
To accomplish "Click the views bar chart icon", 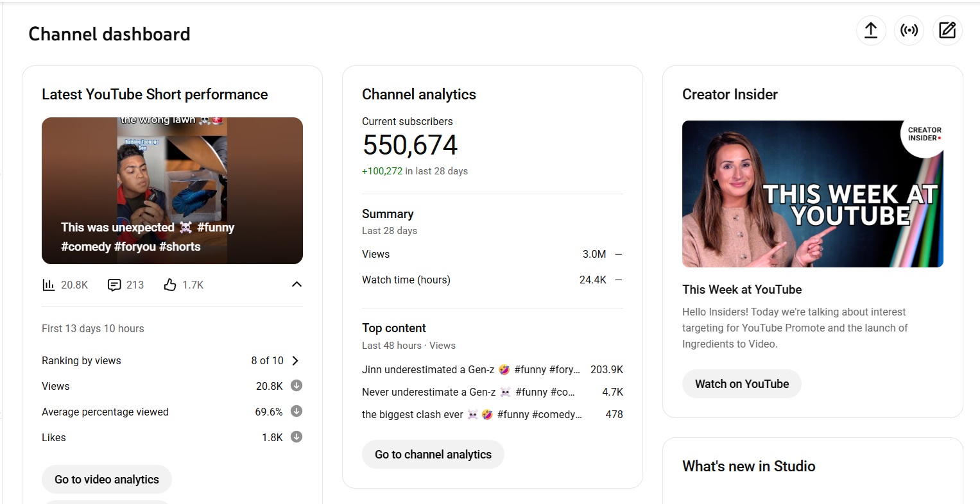I will pyautogui.click(x=49, y=285).
